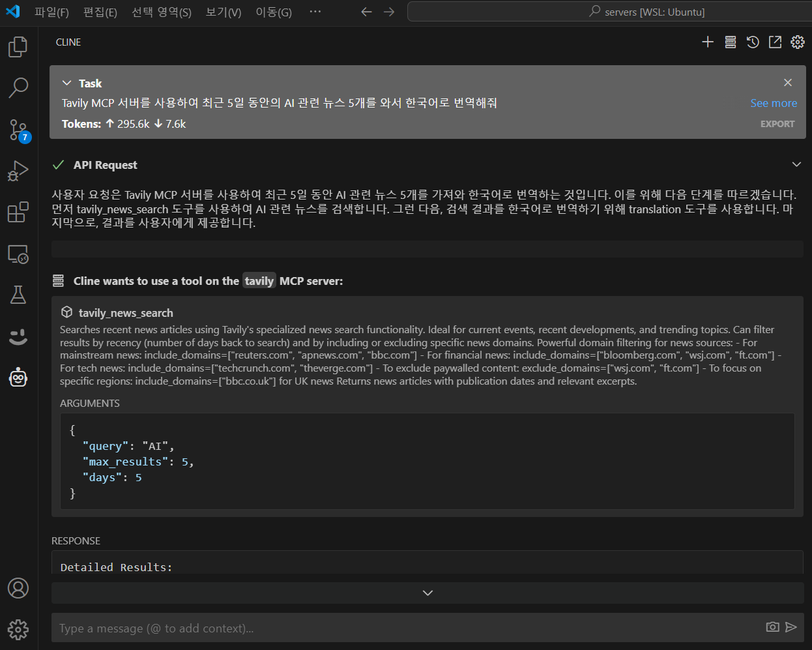Click See more link in task
This screenshot has width=812, height=650.
point(774,103)
